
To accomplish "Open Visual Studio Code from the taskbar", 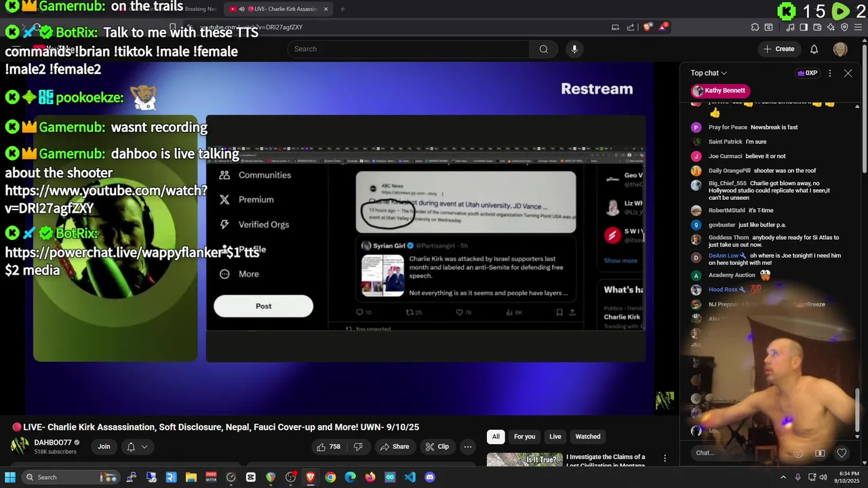I will point(410,477).
